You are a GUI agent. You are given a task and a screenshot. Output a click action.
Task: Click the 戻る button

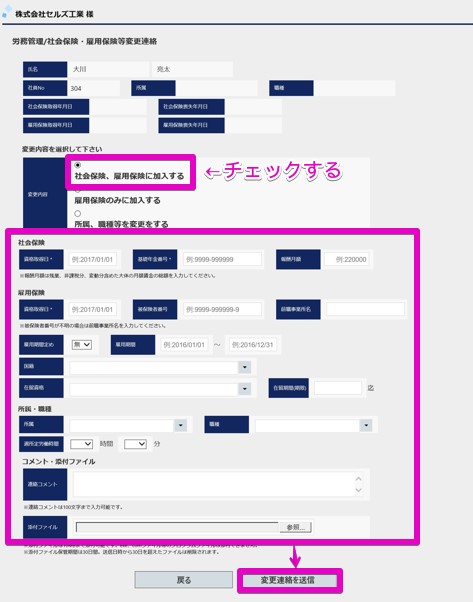(x=184, y=580)
